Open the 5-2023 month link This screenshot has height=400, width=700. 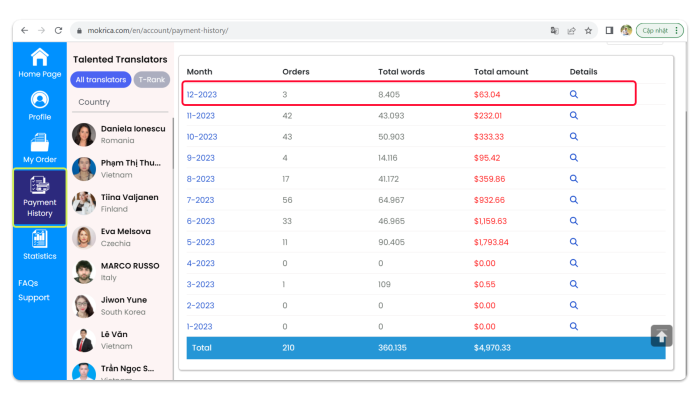[x=201, y=242]
